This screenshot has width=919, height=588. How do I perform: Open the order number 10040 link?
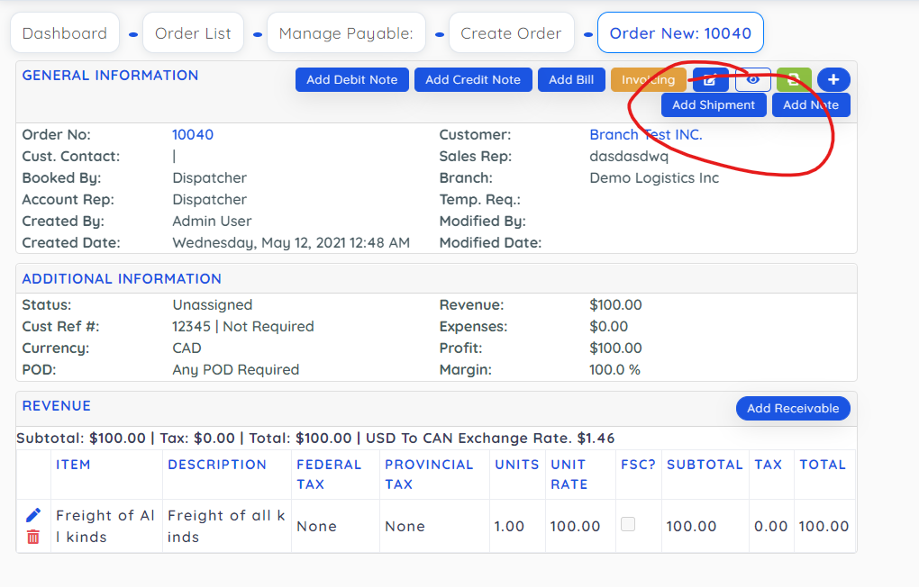pyautogui.click(x=193, y=135)
